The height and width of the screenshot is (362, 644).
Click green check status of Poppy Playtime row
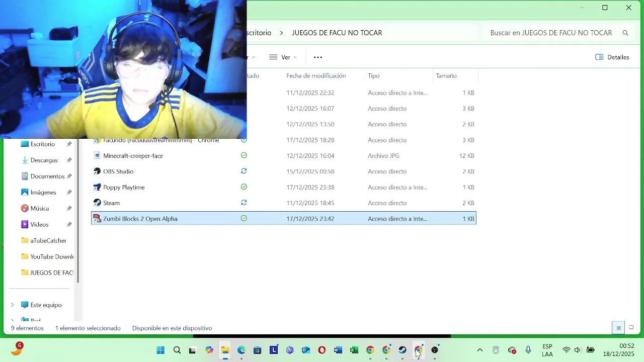click(244, 187)
